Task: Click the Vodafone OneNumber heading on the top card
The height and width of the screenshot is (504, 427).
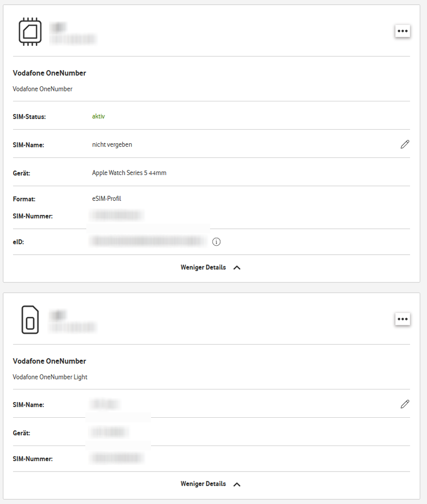Action: (49, 73)
